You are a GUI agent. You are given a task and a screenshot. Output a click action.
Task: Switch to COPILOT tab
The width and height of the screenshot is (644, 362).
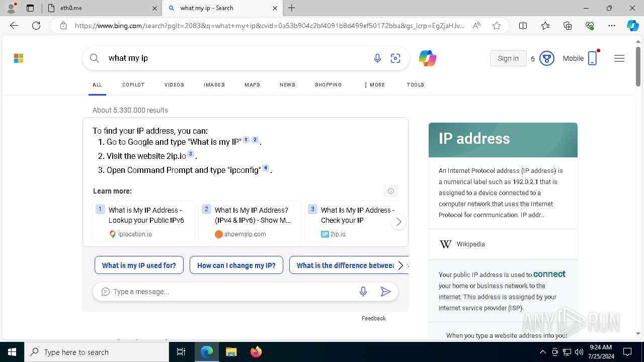click(x=133, y=84)
